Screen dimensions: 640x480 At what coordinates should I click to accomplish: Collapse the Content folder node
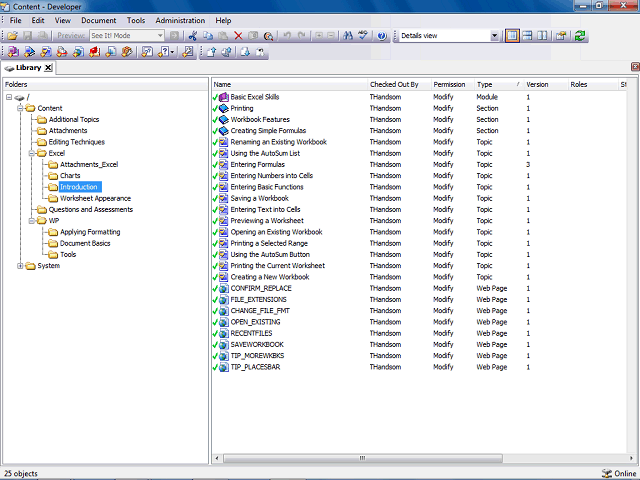coord(20,108)
